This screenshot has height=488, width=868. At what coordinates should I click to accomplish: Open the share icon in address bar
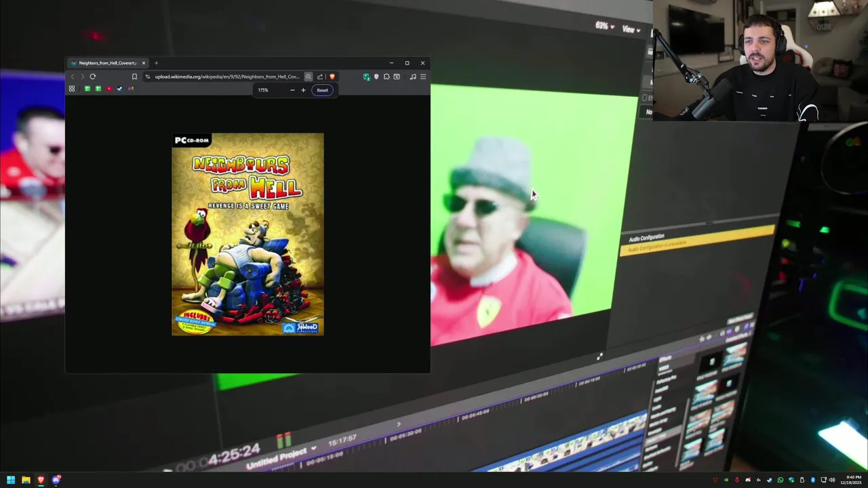[320, 77]
